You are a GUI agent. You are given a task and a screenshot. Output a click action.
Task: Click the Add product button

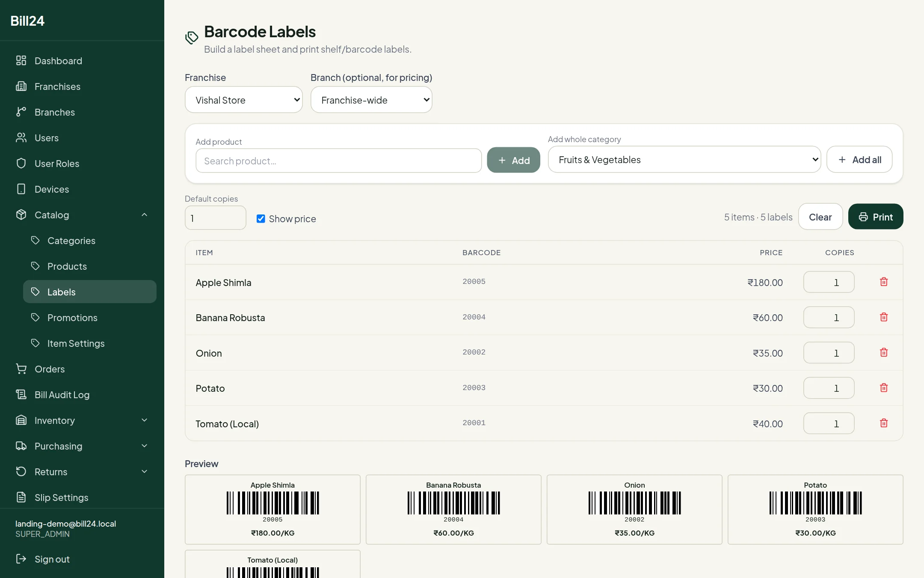513,160
